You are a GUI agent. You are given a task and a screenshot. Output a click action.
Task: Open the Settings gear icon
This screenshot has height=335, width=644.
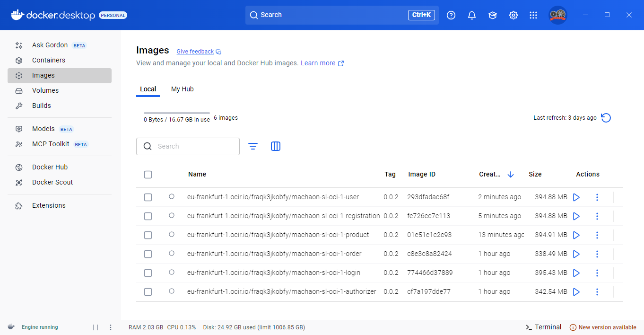(513, 15)
